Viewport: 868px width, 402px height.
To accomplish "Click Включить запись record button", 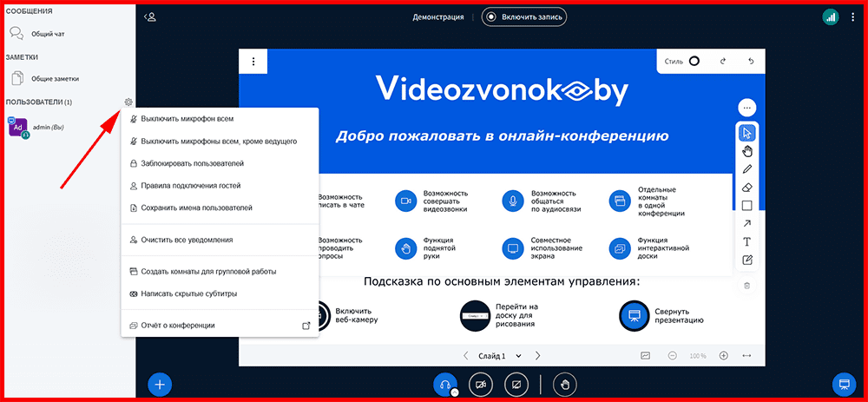I will (x=524, y=17).
